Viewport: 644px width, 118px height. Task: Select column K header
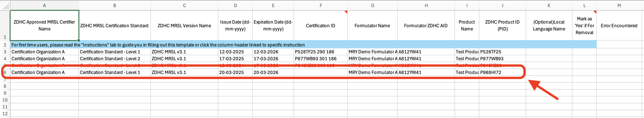coord(549,5)
